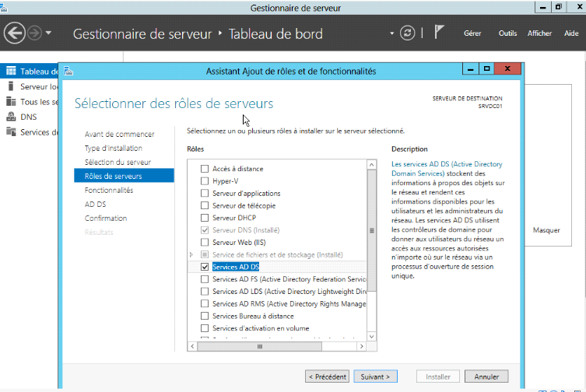The height and width of the screenshot is (392, 586).
Task: Uncheck the Services AD DS checkbox
Action: click(x=205, y=267)
